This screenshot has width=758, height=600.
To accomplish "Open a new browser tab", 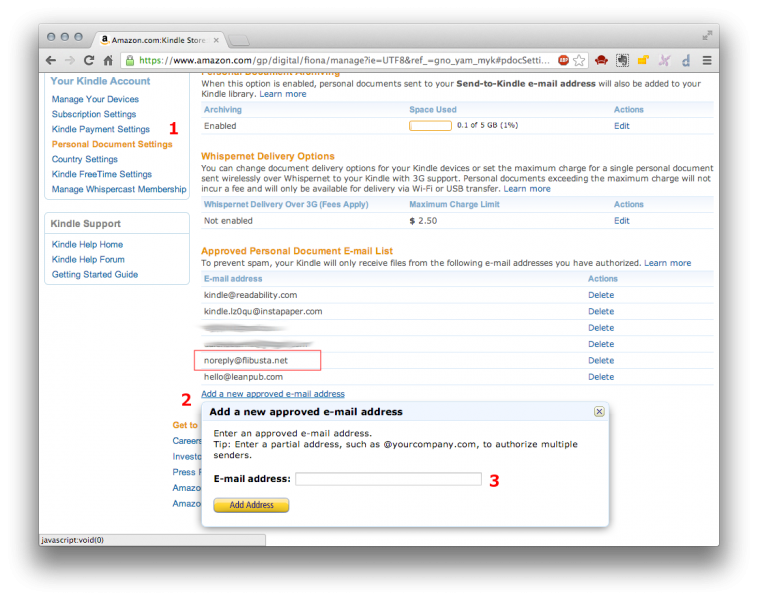I will point(240,40).
